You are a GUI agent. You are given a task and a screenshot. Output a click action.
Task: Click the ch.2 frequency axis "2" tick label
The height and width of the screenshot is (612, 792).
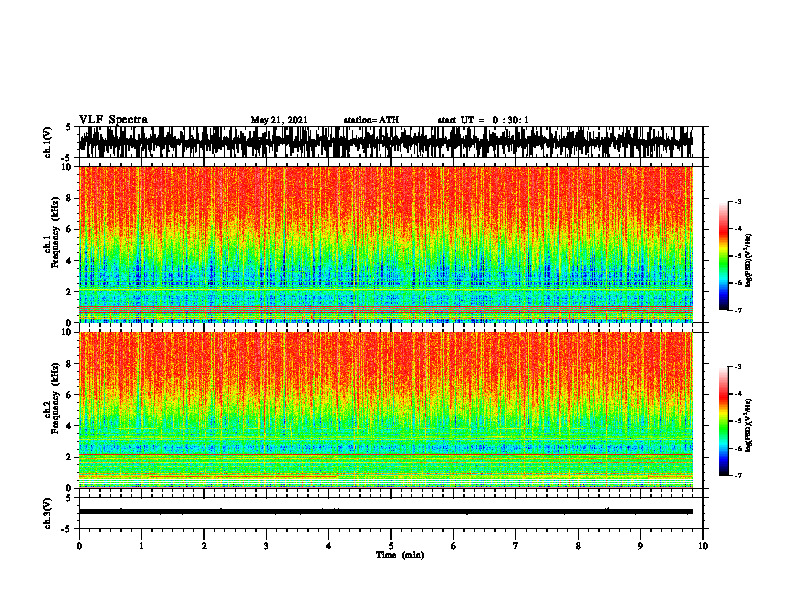pyautogui.click(x=70, y=457)
